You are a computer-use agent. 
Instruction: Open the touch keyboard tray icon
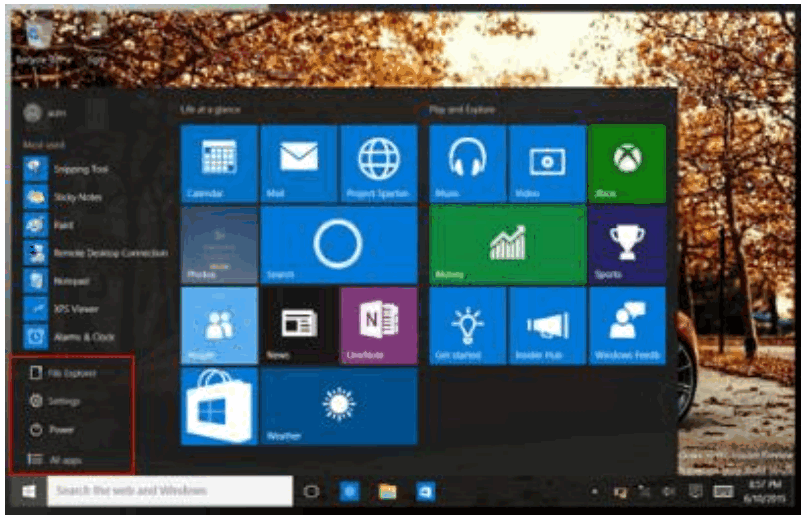coord(723,492)
